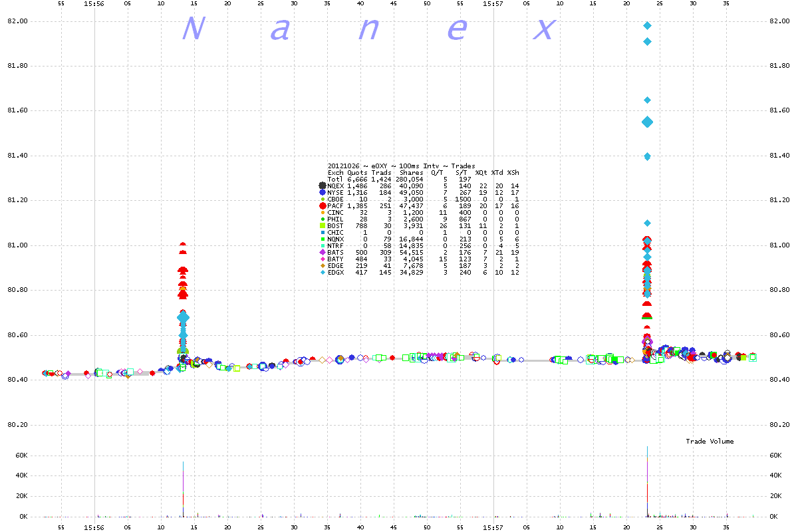Click the total quotes value 6,666
This screenshot has width=798, height=532.
coord(358,179)
